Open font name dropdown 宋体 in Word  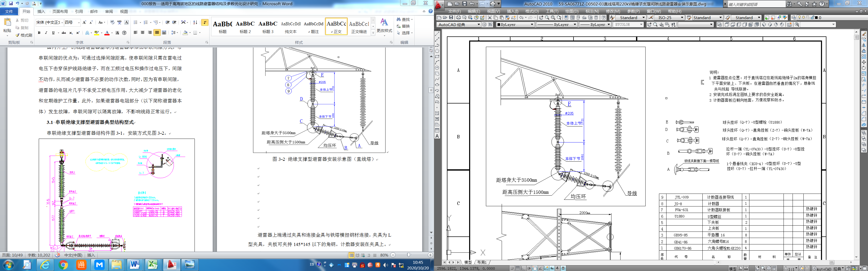(x=62, y=22)
